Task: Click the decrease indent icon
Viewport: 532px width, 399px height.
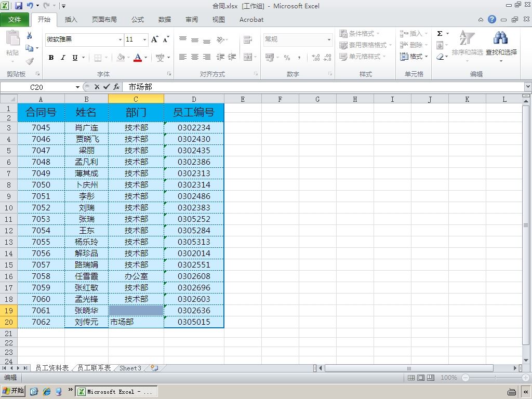Action: (x=220, y=57)
